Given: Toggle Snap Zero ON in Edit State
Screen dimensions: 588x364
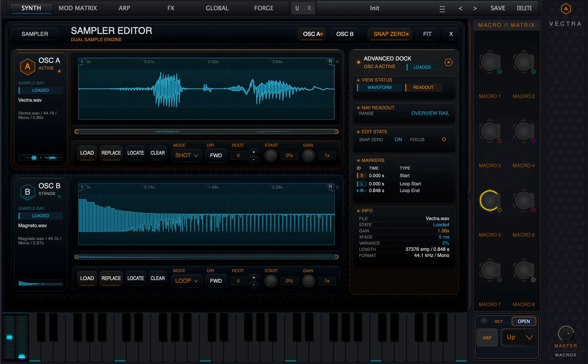Looking at the screenshot, I should [398, 140].
